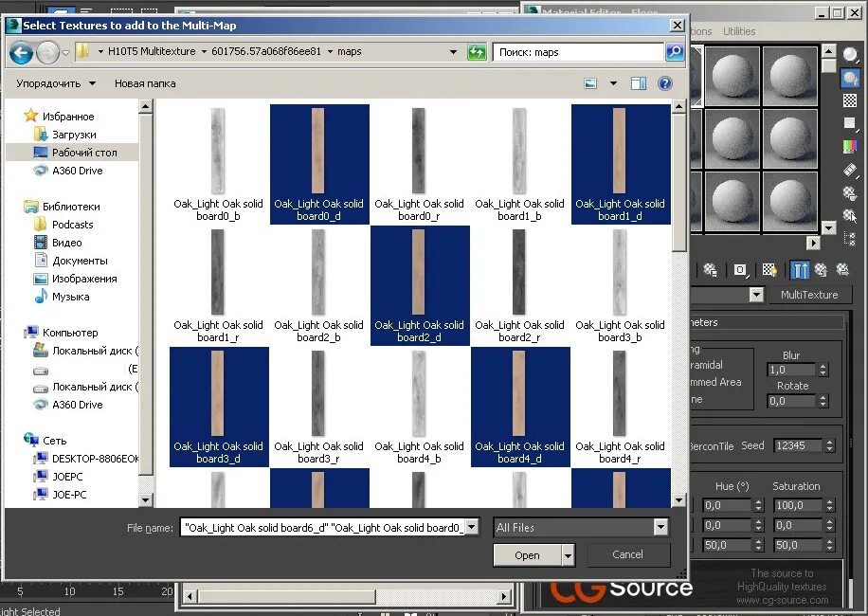Image resolution: width=868 pixels, height=616 pixels.
Task: Click the Поиск: maps search field
Action: point(578,52)
